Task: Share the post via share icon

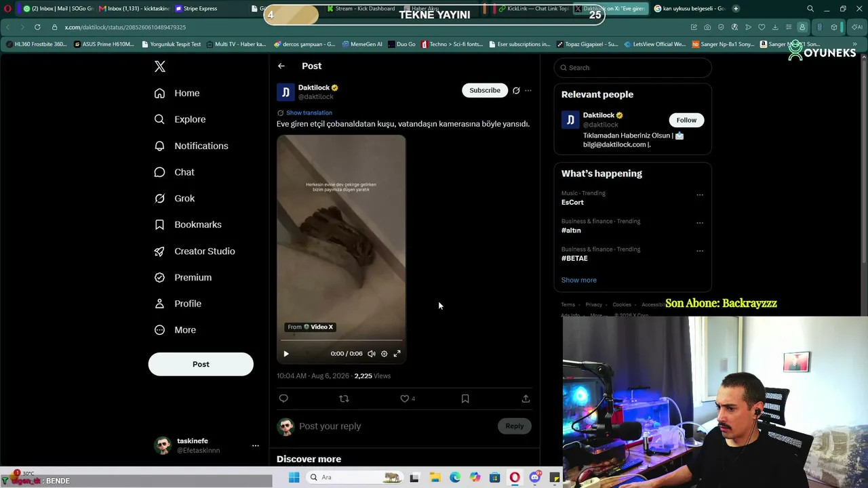Action: tap(526, 399)
